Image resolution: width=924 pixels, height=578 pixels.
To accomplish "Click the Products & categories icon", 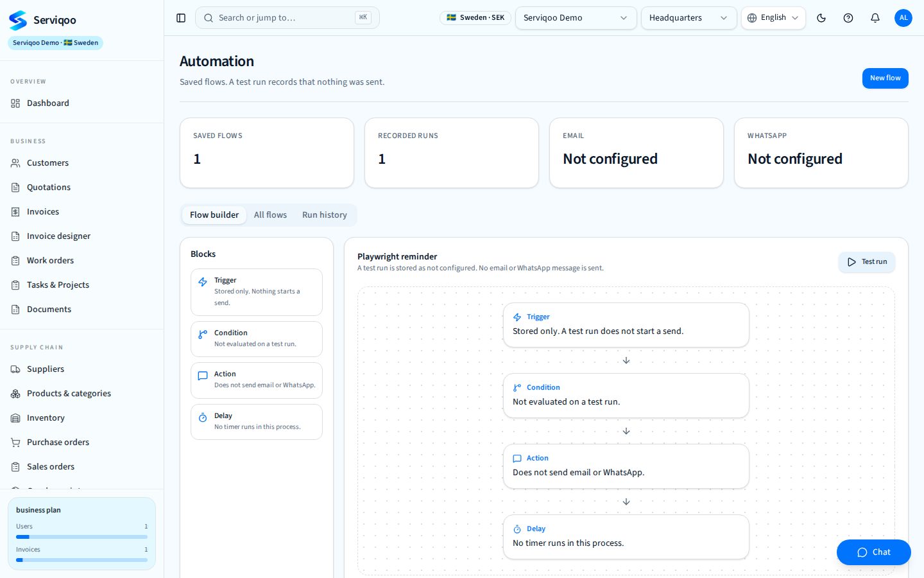I will [15, 394].
